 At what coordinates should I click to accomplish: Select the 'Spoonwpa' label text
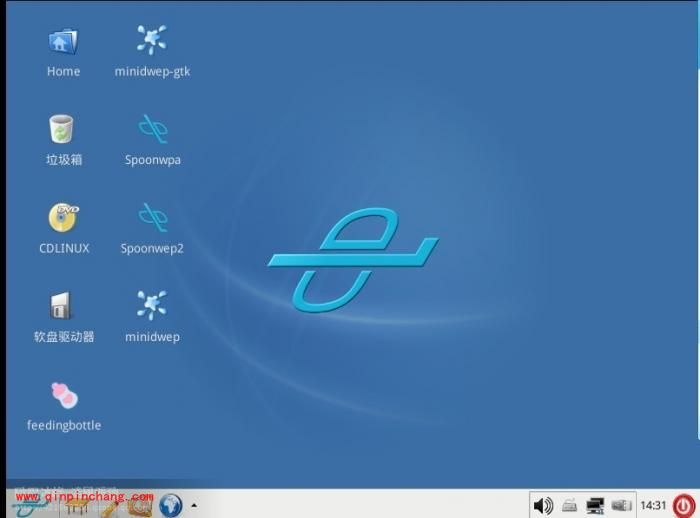(153, 160)
